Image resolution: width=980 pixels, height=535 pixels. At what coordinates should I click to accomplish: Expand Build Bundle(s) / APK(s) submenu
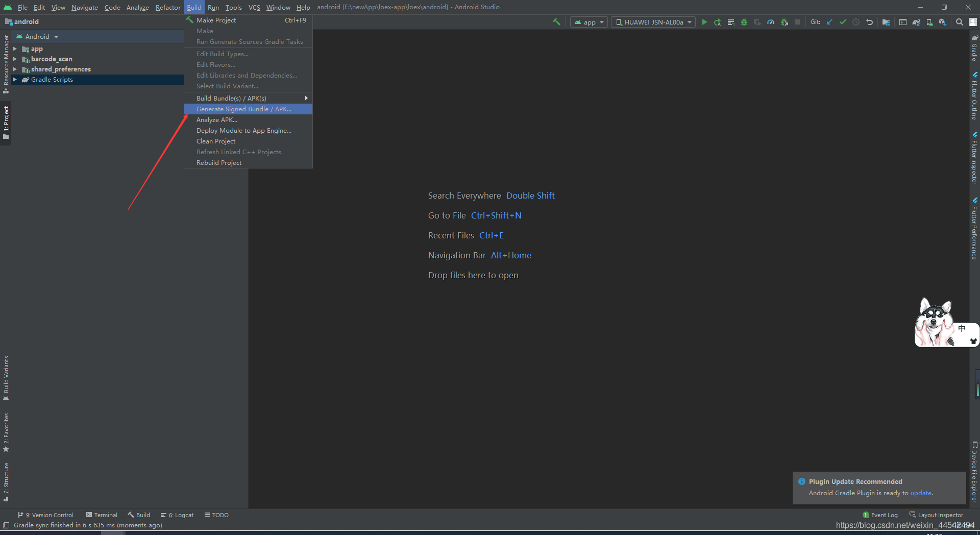point(248,98)
